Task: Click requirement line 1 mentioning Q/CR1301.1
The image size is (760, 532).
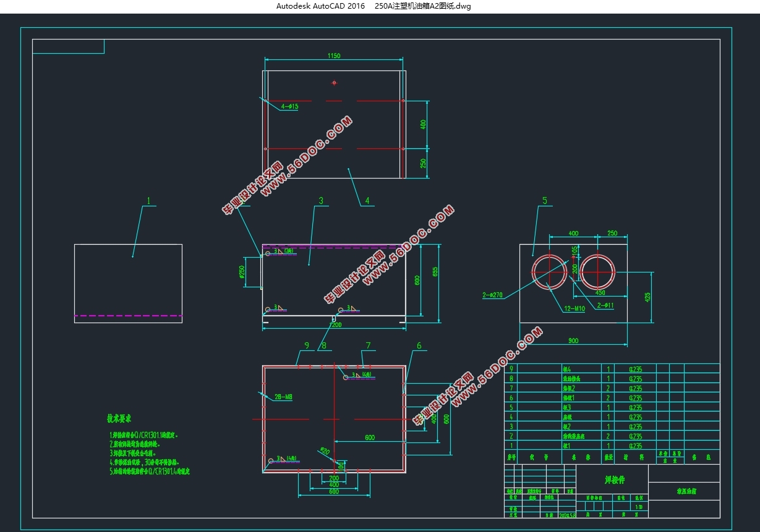Action: click(x=143, y=435)
